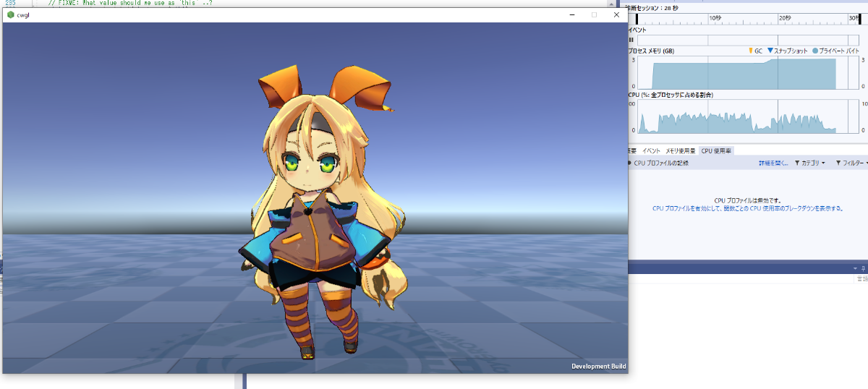Click the イベント track row

(747, 40)
